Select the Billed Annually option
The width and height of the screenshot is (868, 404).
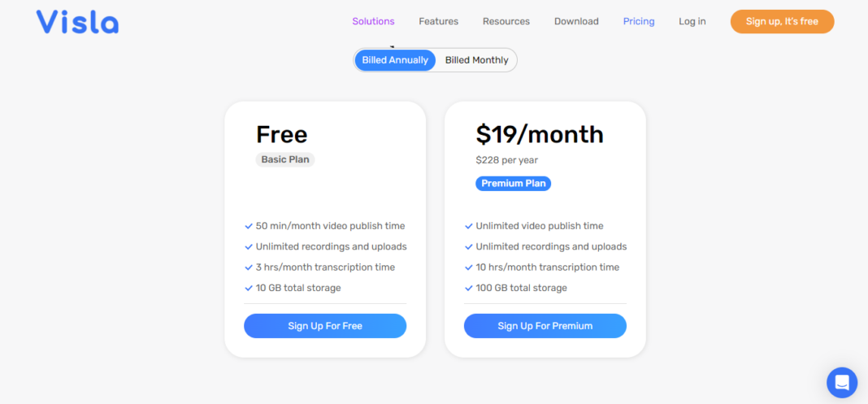(395, 60)
